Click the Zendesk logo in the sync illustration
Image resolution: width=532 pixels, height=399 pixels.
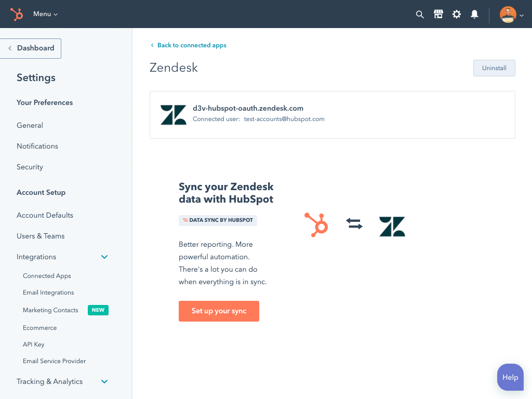(392, 225)
